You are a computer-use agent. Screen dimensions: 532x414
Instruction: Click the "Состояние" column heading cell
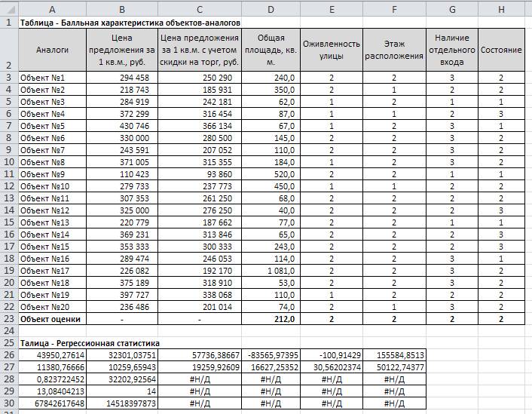501,50
